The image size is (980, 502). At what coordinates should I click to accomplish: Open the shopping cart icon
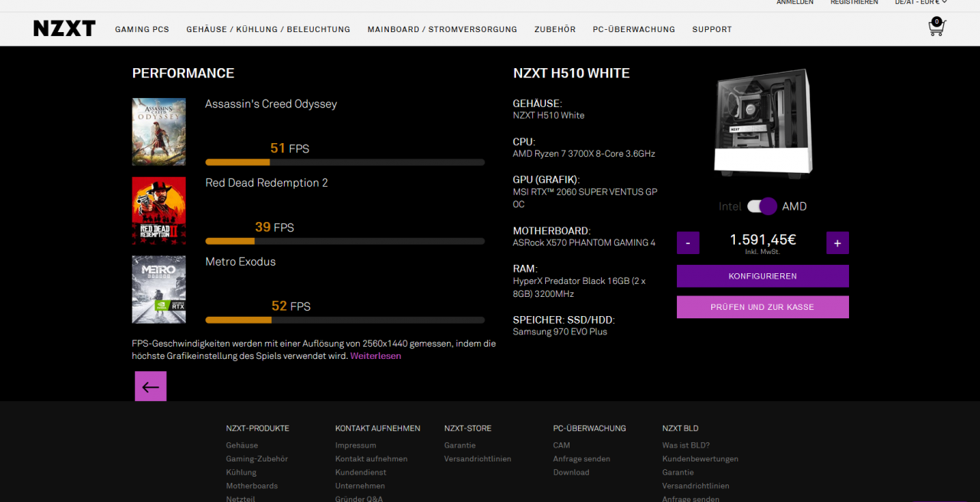(x=936, y=28)
